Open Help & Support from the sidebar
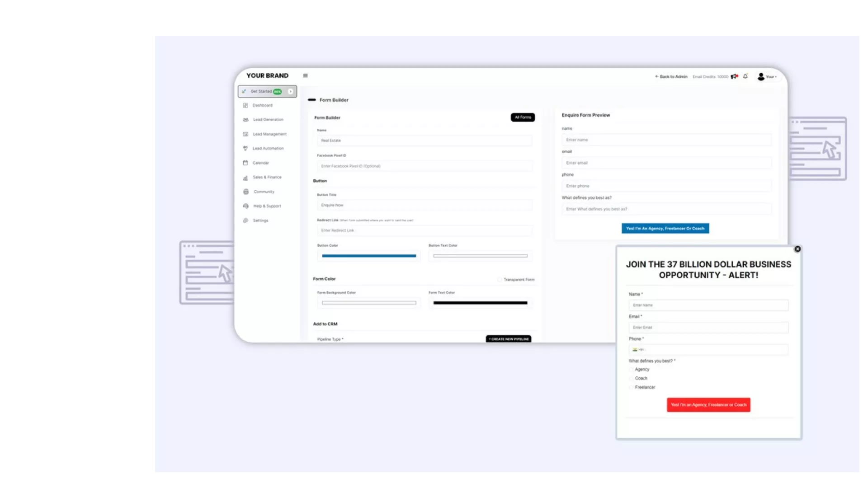Screen dimensions: 868x488 pyautogui.click(x=245, y=206)
